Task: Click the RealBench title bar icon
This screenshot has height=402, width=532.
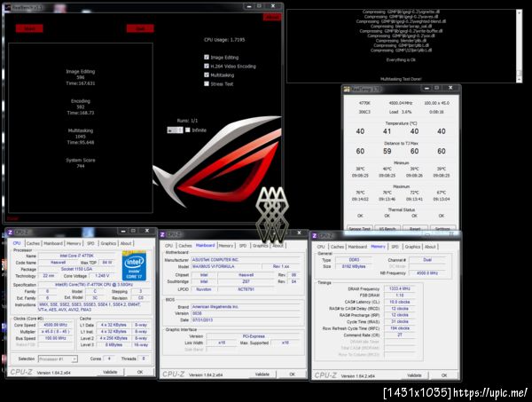Action: [7, 7]
